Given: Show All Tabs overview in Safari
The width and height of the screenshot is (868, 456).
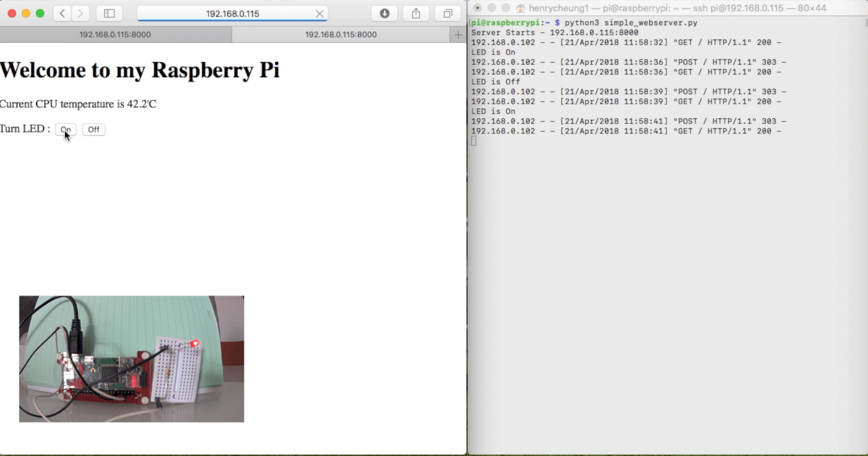Looking at the screenshot, I should 447,13.
